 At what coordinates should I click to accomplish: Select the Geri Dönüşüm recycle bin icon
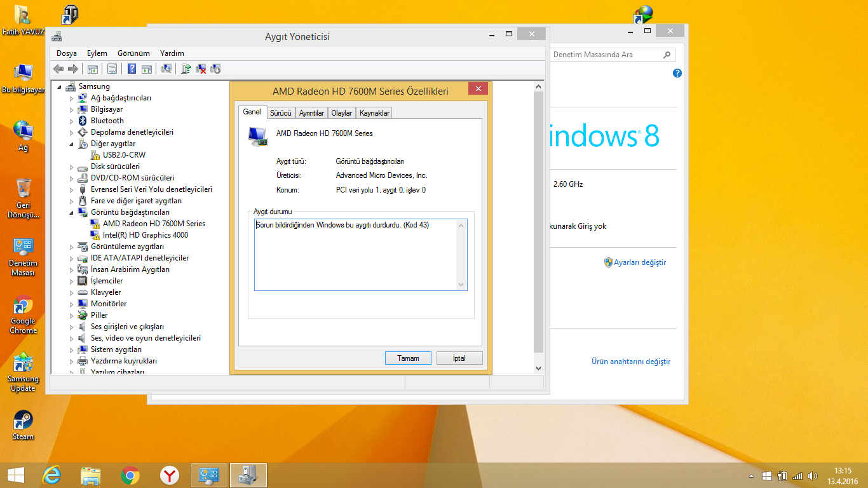pyautogui.click(x=23, y=199)
